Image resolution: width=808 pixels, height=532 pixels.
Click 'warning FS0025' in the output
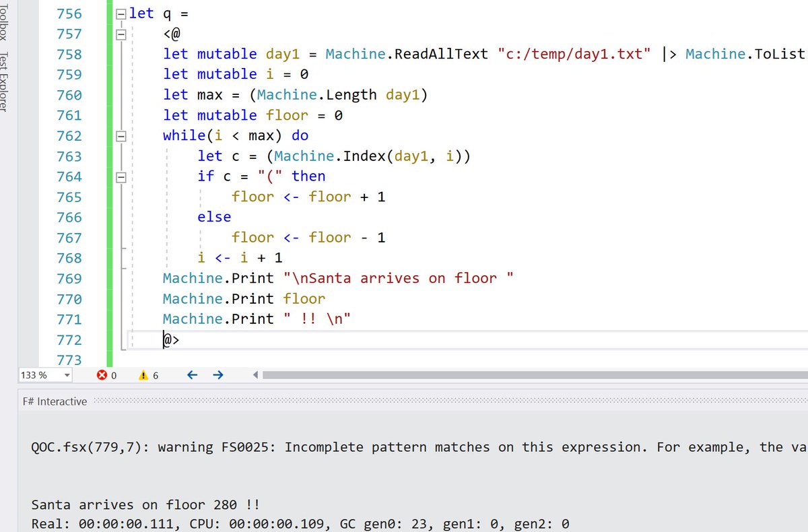pyautogui.click(x=217, y=447)
